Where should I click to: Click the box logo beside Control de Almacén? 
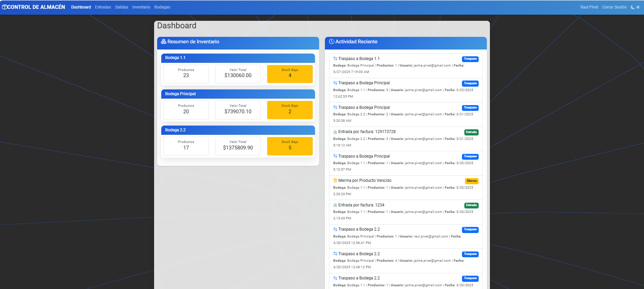click(x=4, y=7)
